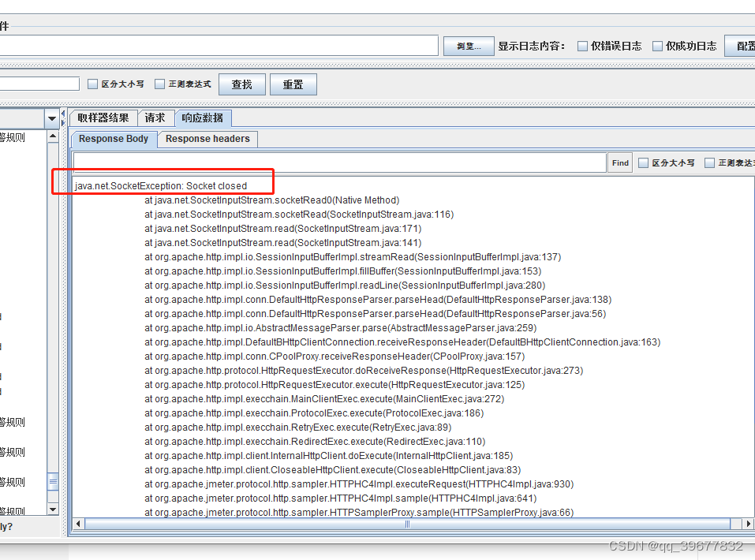
Task: Click the SocketInputStream.java:116 stack line
Action: pyautogui.click(x=299, y=215)
